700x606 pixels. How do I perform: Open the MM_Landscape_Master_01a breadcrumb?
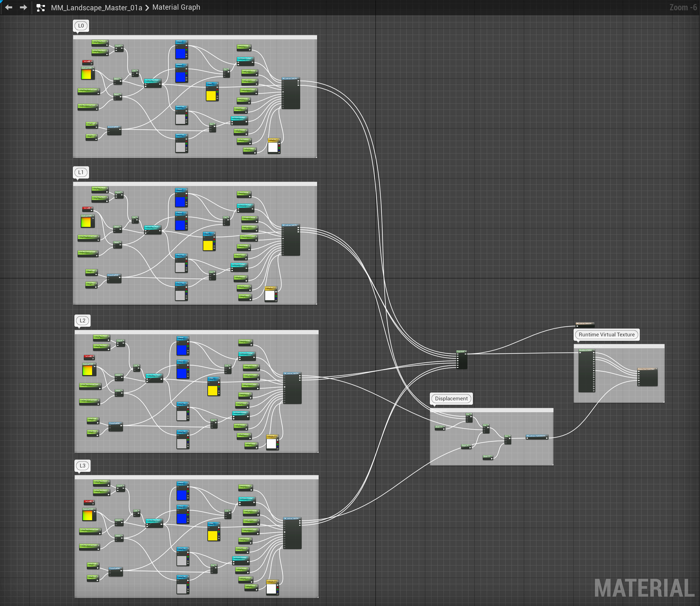click(96, 8)
